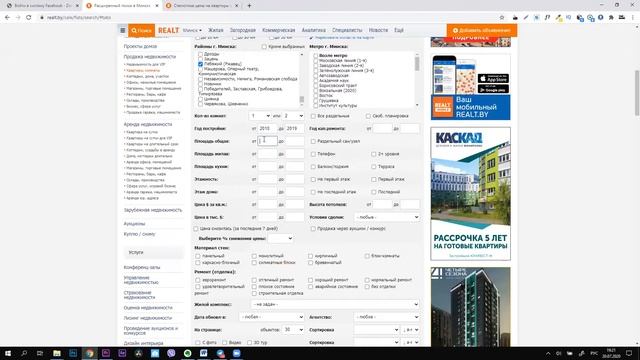Open Viber from the taskbar
This screenshot has height=360, width=640.
171,353
